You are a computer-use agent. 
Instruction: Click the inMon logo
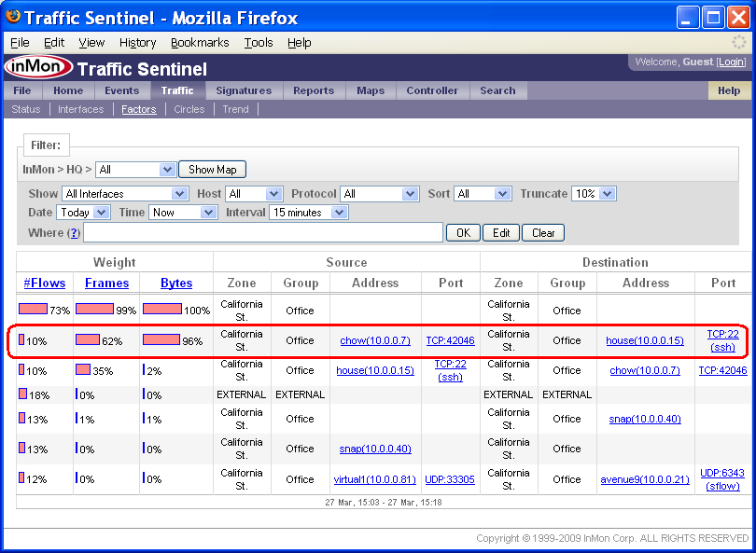(38, 66)
